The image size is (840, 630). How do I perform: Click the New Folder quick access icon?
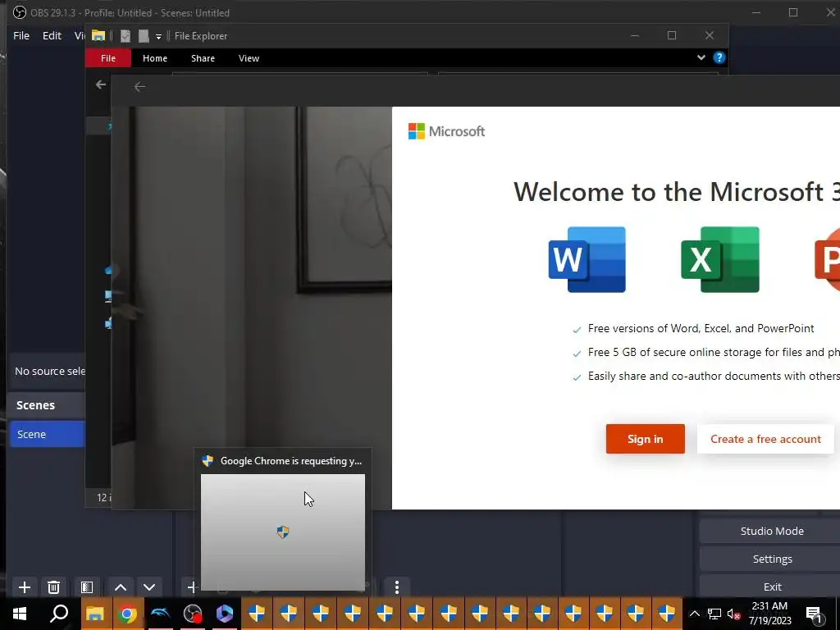(x=144, y=36)
